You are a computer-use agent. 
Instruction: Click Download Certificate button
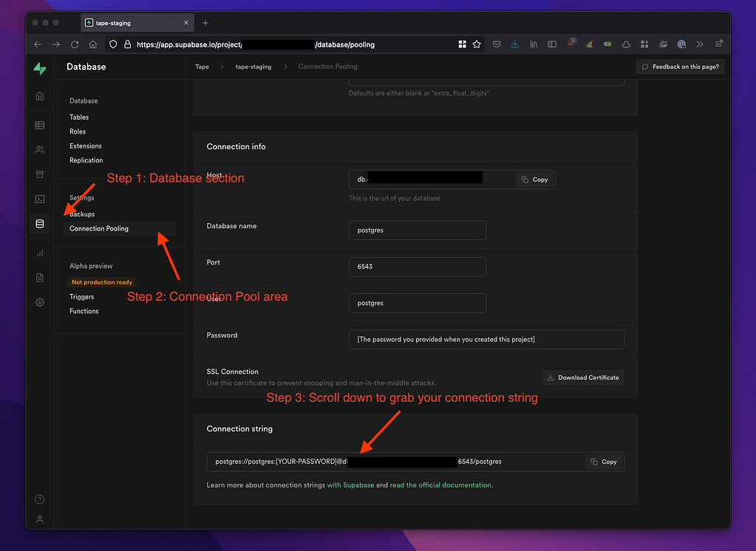pos(583,377)
